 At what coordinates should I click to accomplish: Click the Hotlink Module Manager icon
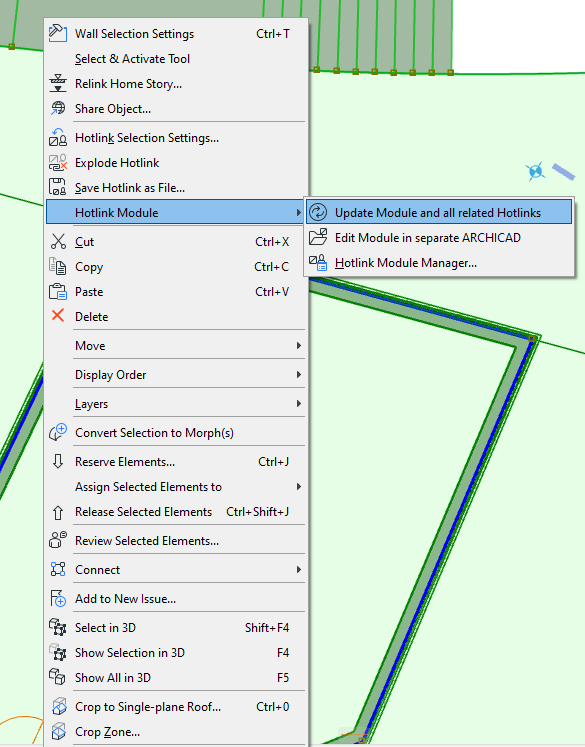tap(318, 262)
